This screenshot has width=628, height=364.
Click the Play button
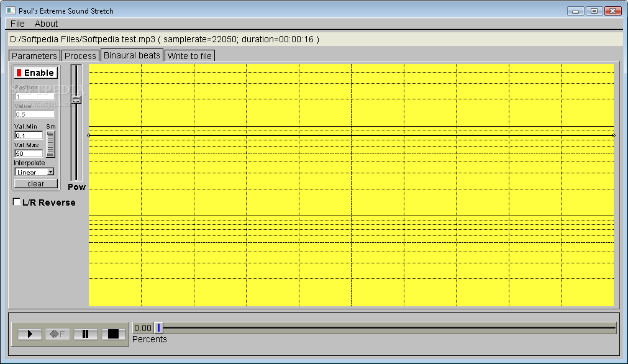[30, 334]
